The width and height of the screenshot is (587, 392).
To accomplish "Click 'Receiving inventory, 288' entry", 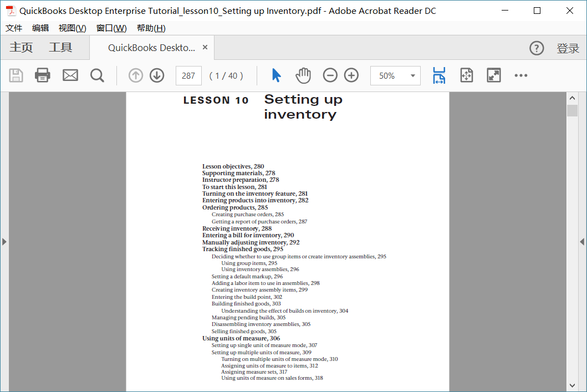I will (237, 228).
